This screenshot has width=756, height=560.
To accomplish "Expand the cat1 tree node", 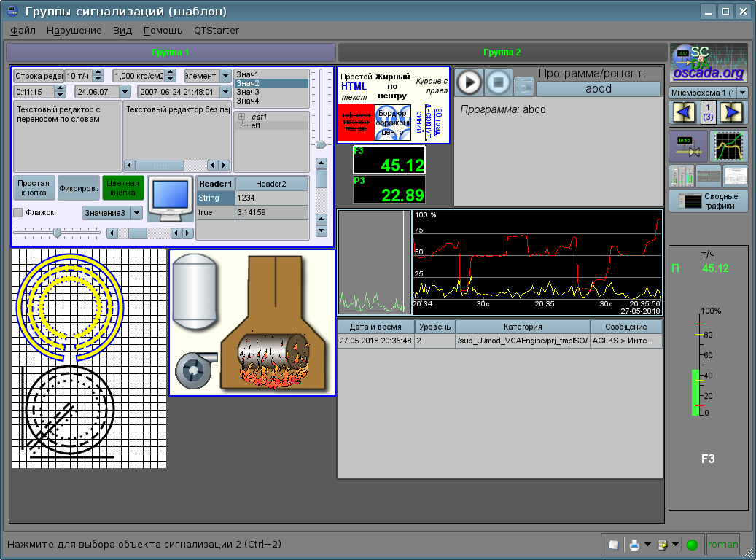I will [x=241, y=117].
